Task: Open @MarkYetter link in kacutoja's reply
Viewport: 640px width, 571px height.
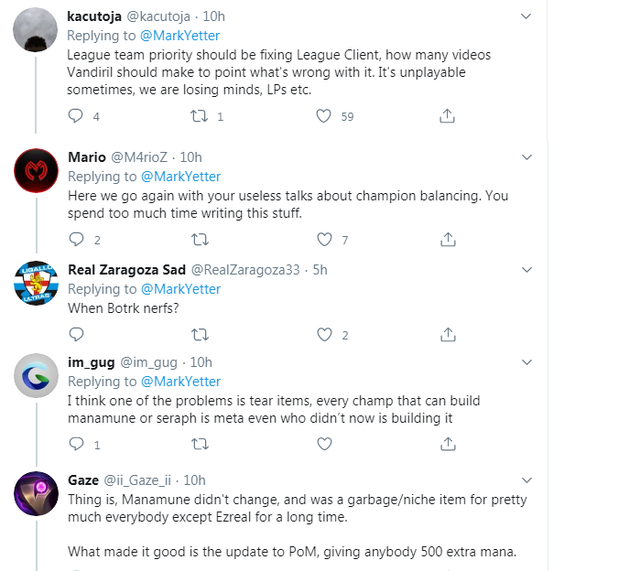Action: click(180, 35)
